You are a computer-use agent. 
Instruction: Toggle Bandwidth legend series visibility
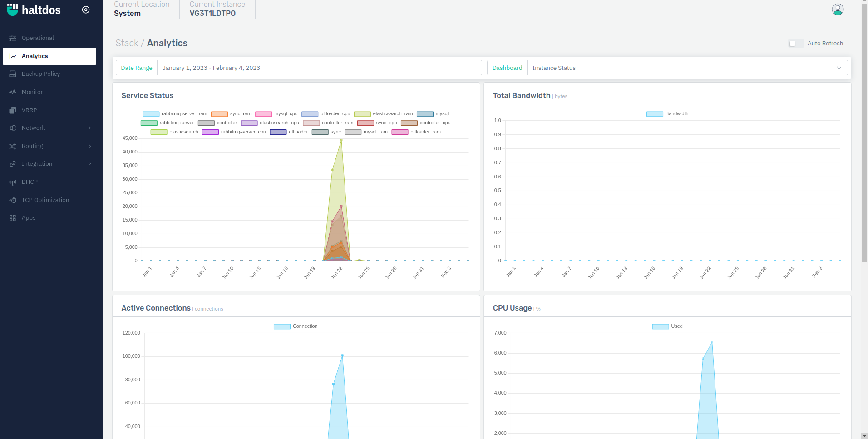click(x=667, y=114)
